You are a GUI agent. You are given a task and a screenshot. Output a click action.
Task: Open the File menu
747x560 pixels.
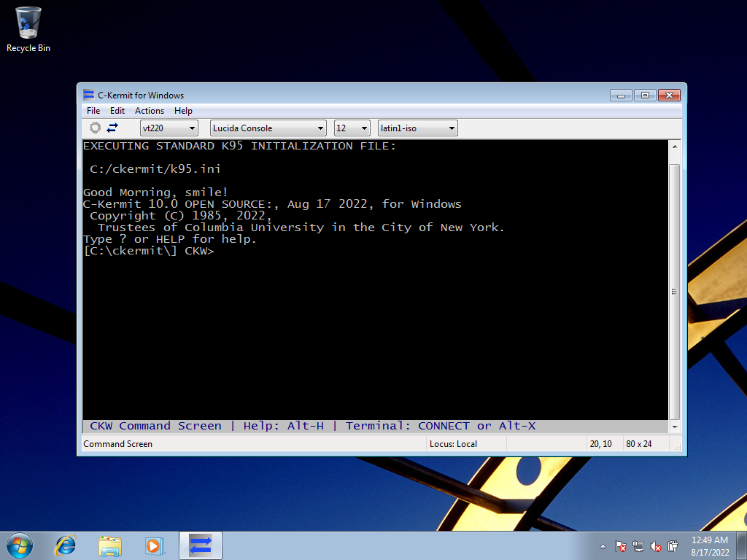[x=93, y=111]
